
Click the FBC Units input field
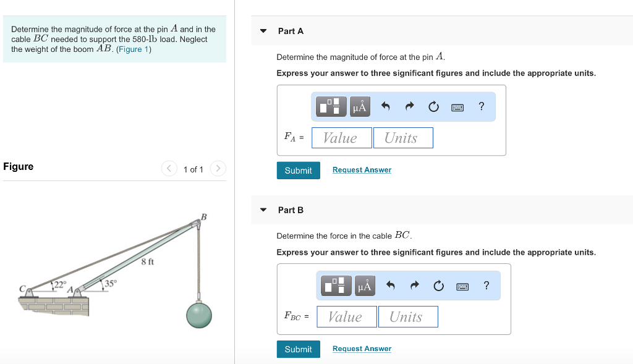tap(408, 317)
